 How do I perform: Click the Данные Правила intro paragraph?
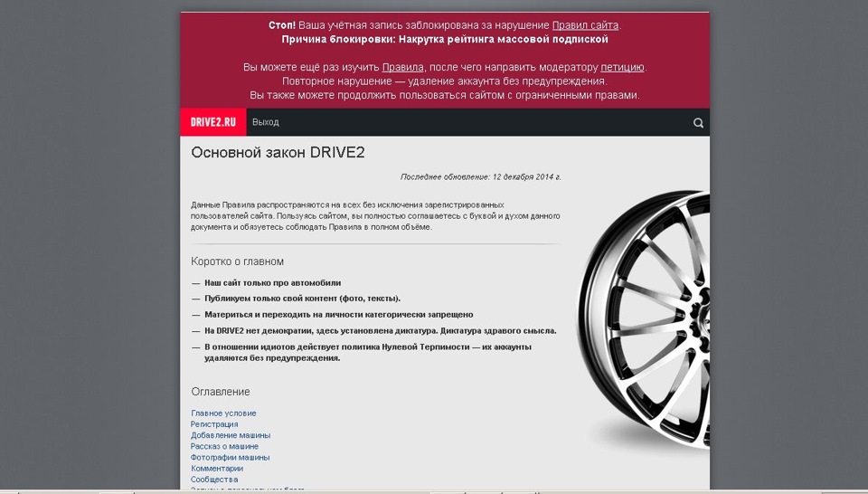pyautogui.click(x=375, y=216)
